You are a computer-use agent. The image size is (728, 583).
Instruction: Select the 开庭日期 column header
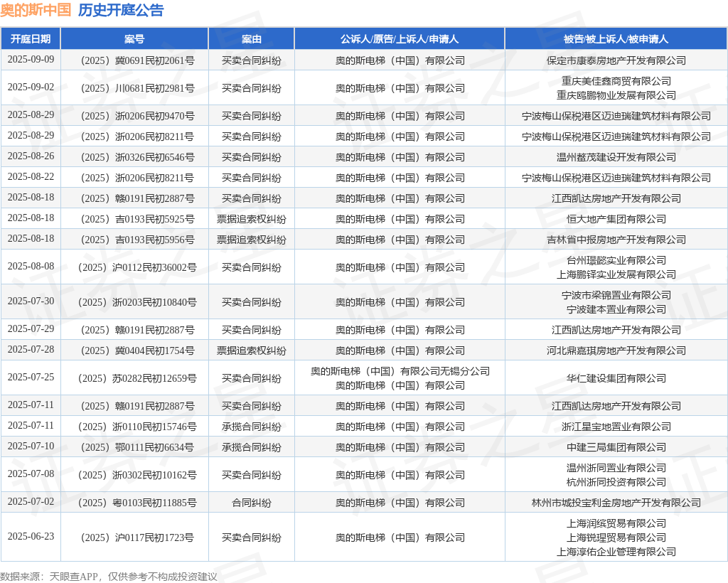point(31,39)
